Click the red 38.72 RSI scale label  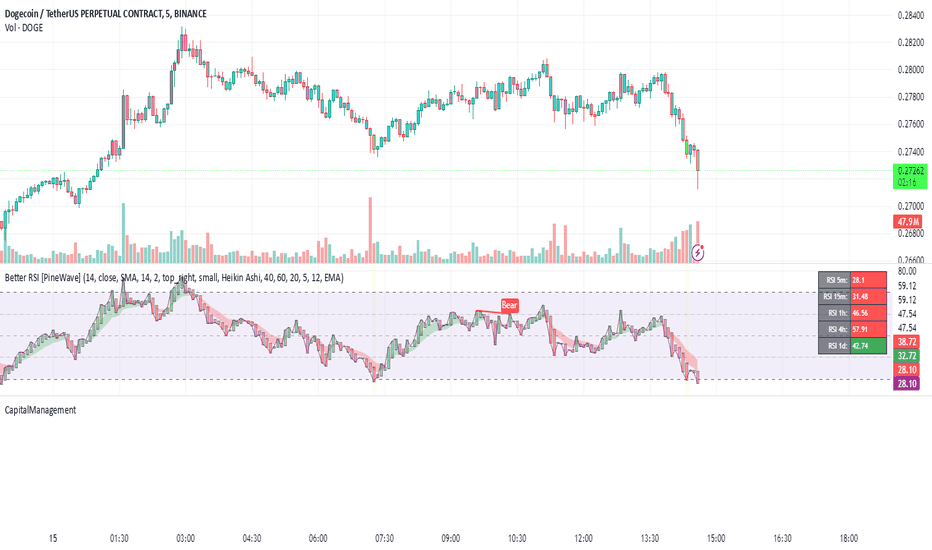click(x=906, y=342)
